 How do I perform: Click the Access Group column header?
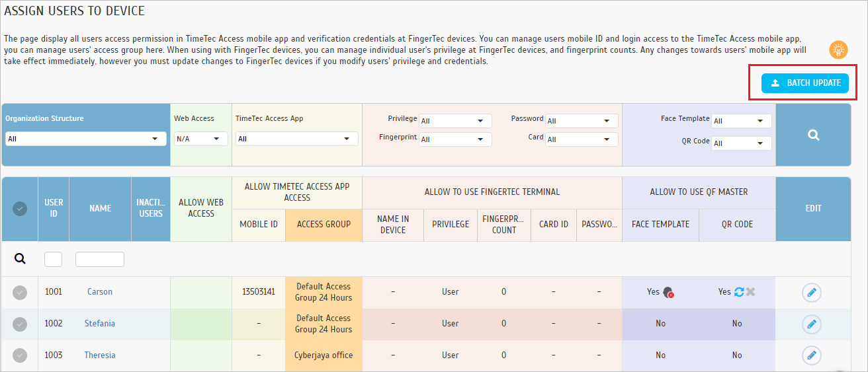coord(324,225)
